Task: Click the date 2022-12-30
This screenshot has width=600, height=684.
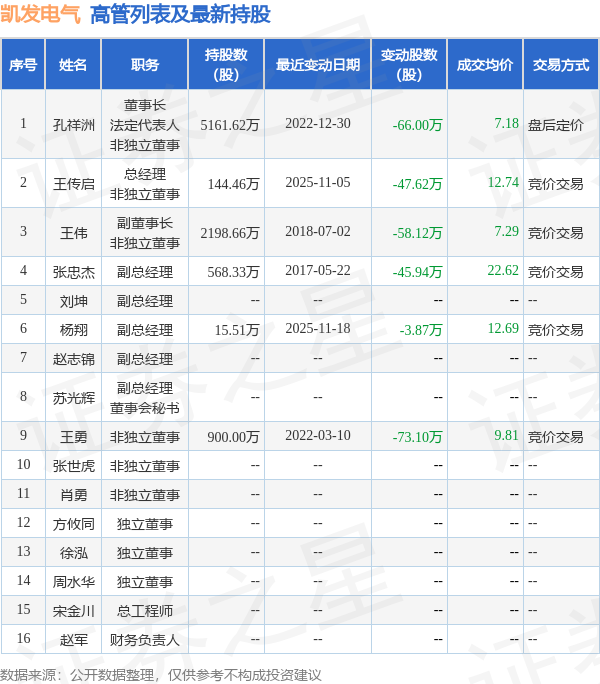Action: click(x=318, y=123)
